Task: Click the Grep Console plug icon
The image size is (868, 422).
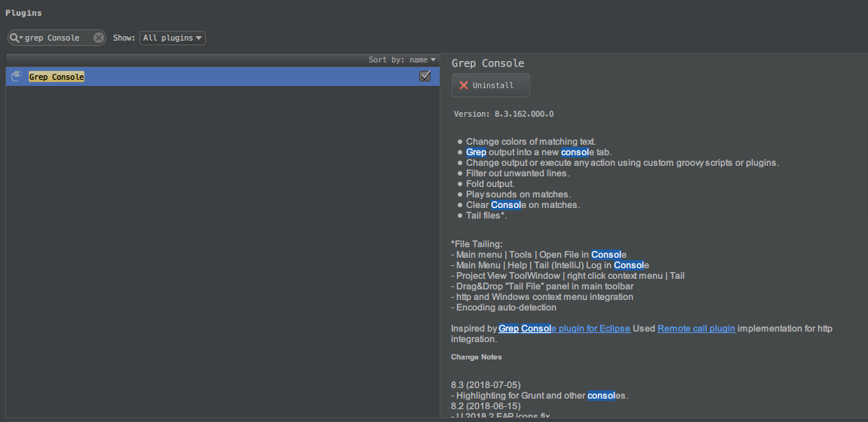Action: pos(17,77)
